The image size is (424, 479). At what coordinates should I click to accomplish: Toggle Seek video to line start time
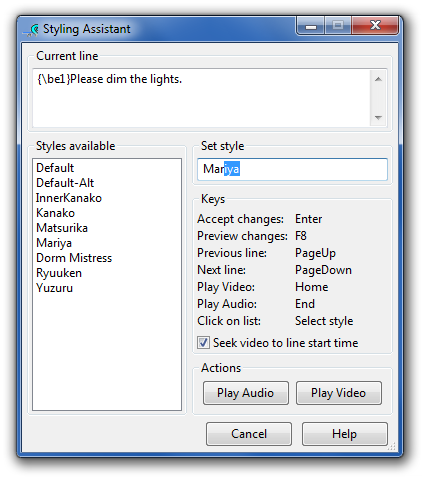click(203, 343)
